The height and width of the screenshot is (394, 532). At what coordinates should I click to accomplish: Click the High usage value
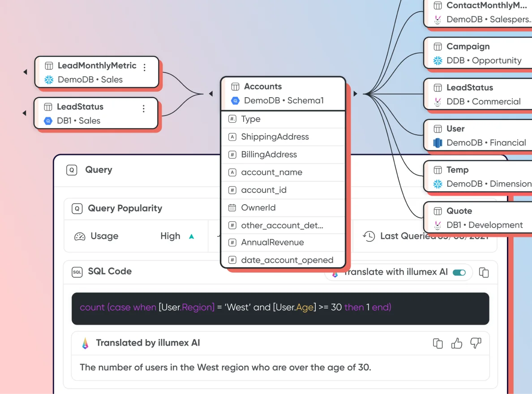pyautogui.click(x=170, y=236)
